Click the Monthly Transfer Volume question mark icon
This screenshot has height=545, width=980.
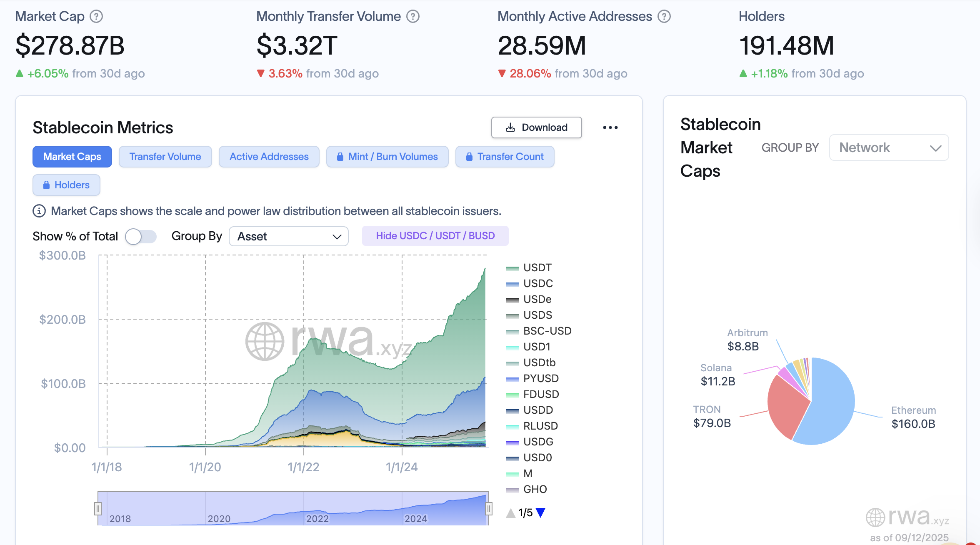[412, 16]
